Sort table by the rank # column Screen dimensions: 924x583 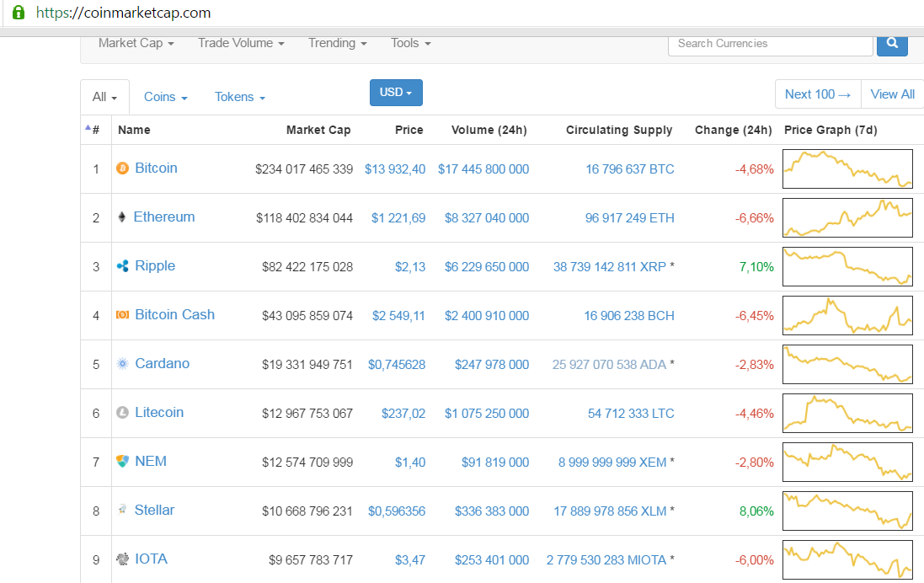coord(95,130)
